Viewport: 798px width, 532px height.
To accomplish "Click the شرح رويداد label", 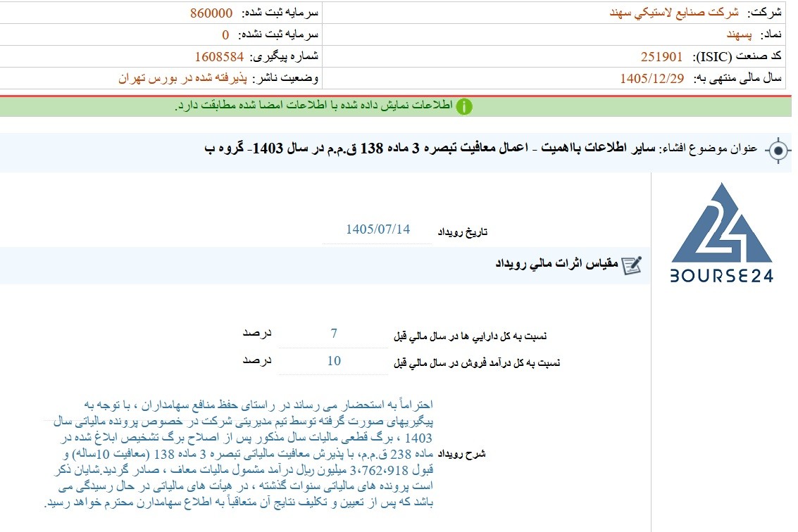I will (x=461, y=454).
